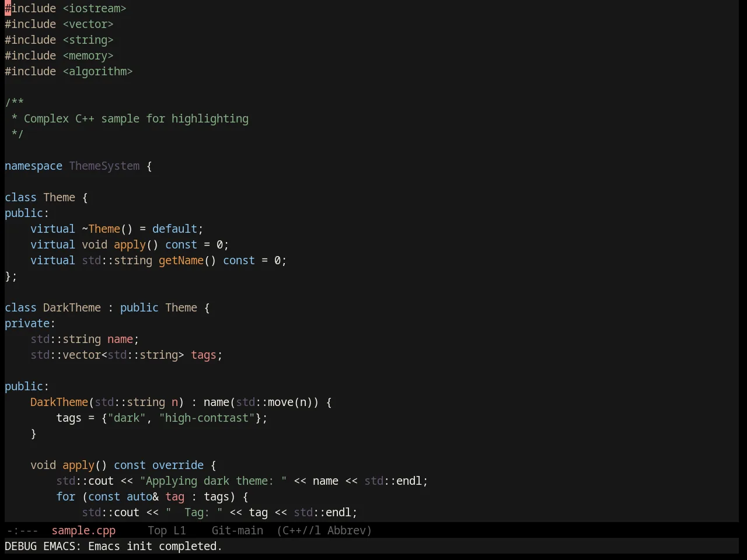
Task: Click the "Applying dark theme: " string
Action: [x=213, y=481]
